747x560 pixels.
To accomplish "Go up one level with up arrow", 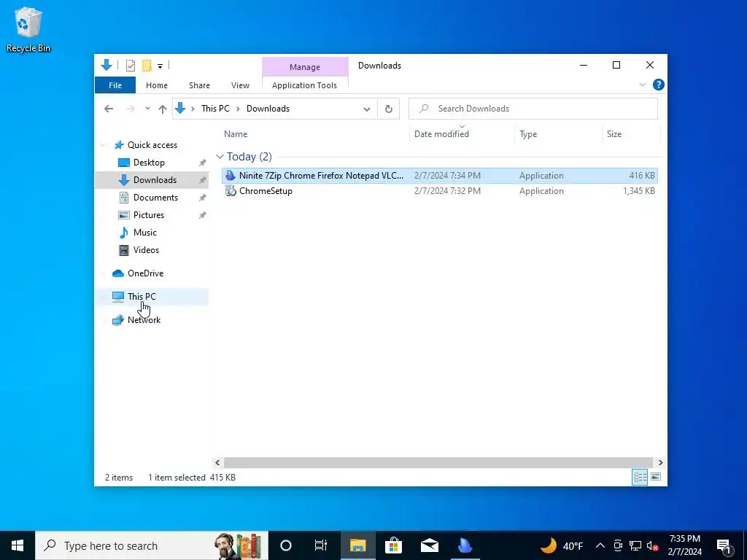I will click(x=163, y=109).
